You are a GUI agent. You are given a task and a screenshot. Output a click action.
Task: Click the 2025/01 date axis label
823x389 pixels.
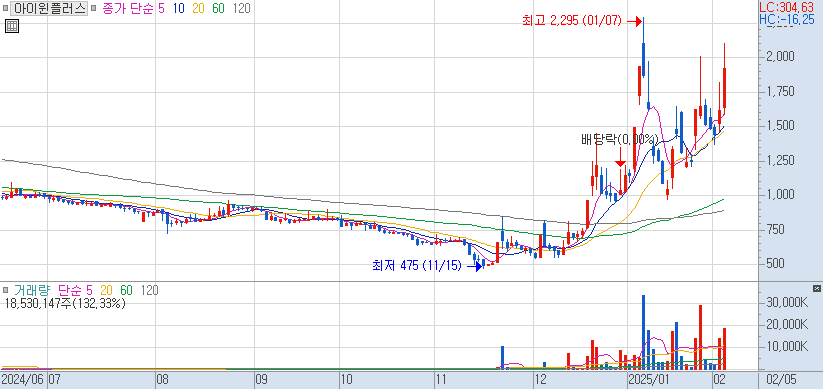point(648,380)
